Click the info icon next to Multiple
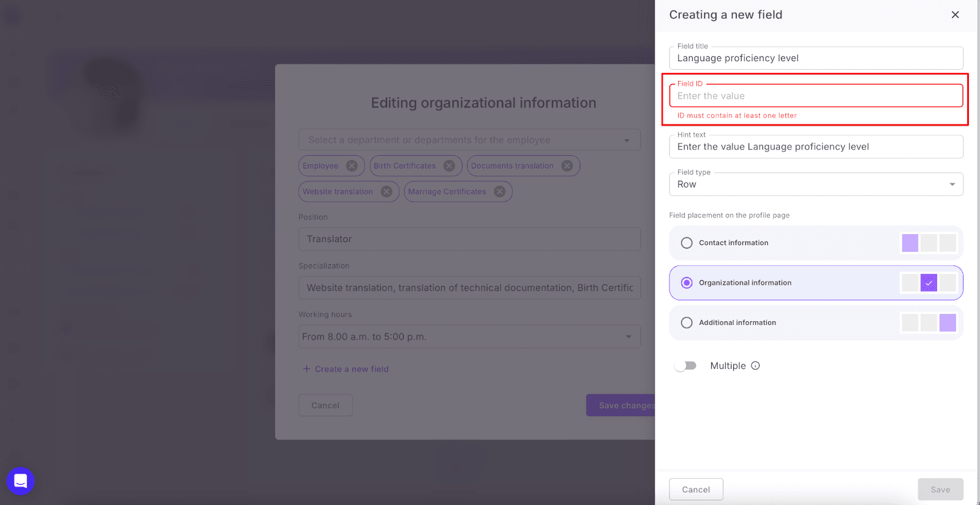The height and width of the screenshot is (505, 980). 755,366
